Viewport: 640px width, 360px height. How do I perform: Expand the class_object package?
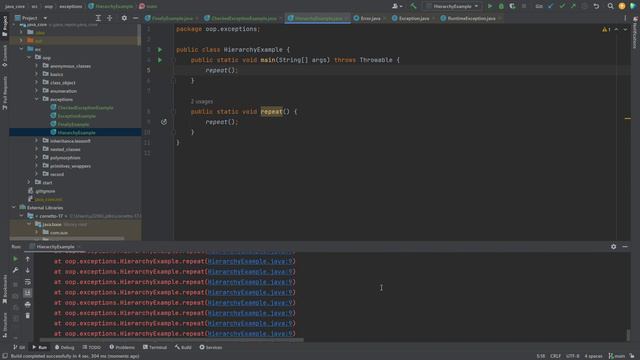point(36,82)
